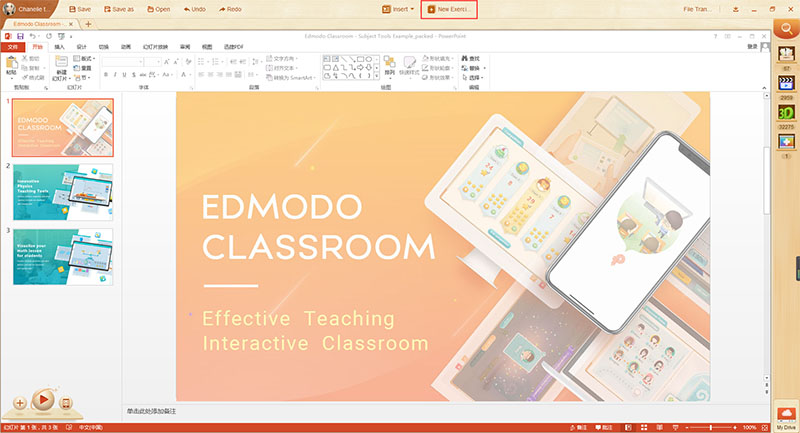Open the font name combo box
The image size is (800, 433).
pos(122,62)
